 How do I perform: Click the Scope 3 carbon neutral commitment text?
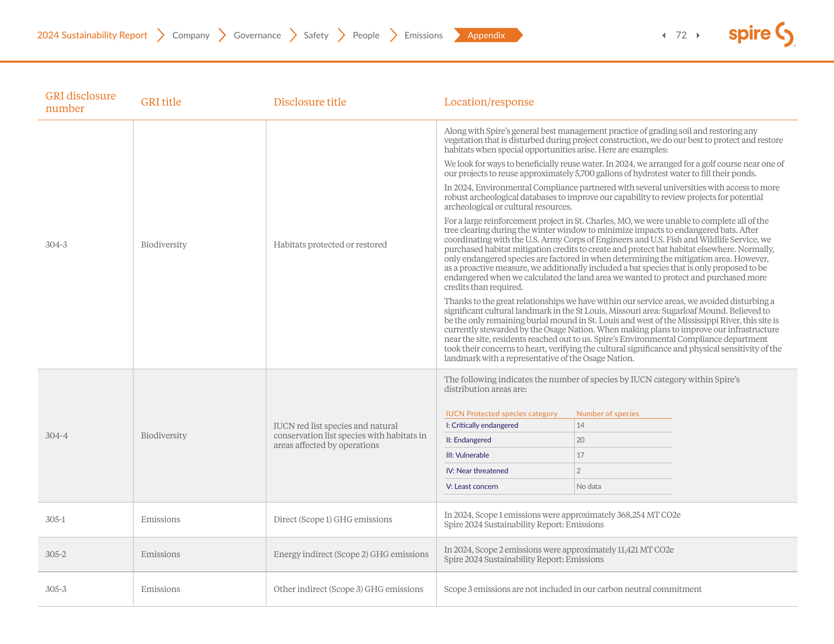tap(573, 589)
